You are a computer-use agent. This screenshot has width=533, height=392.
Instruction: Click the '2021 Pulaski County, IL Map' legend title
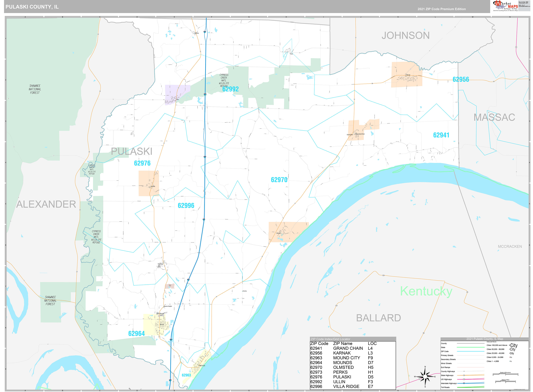click(x=485, y=339)
